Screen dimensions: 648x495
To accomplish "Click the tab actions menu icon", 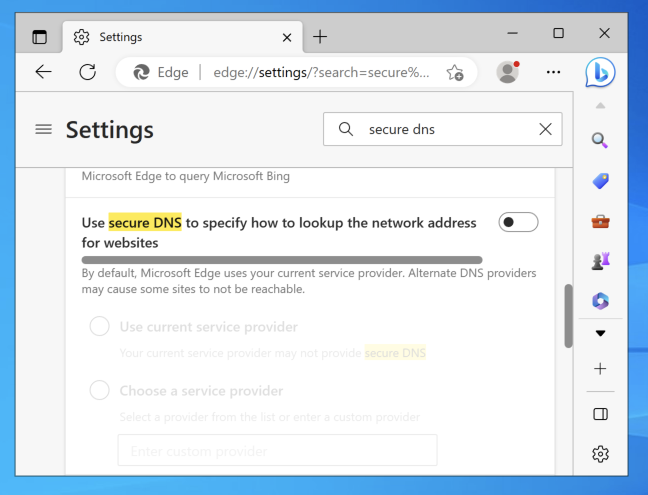I will point(40,37).
